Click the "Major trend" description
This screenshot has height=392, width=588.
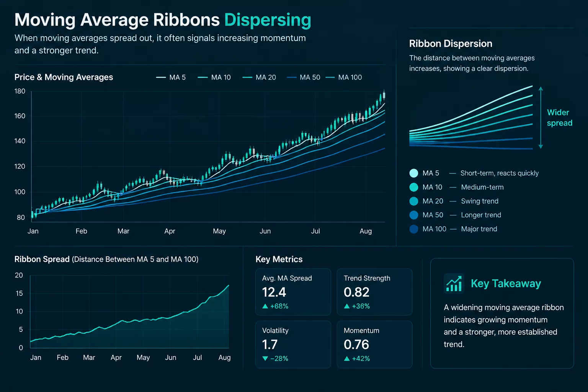pyautogui.click(x=479, y=229)
